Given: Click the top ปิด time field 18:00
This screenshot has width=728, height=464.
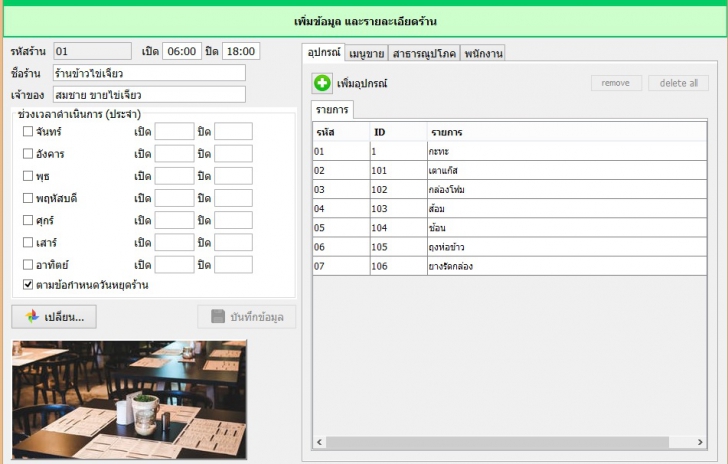Looking at the screenshot, I should pyautogui.click(x=241, y=51).
